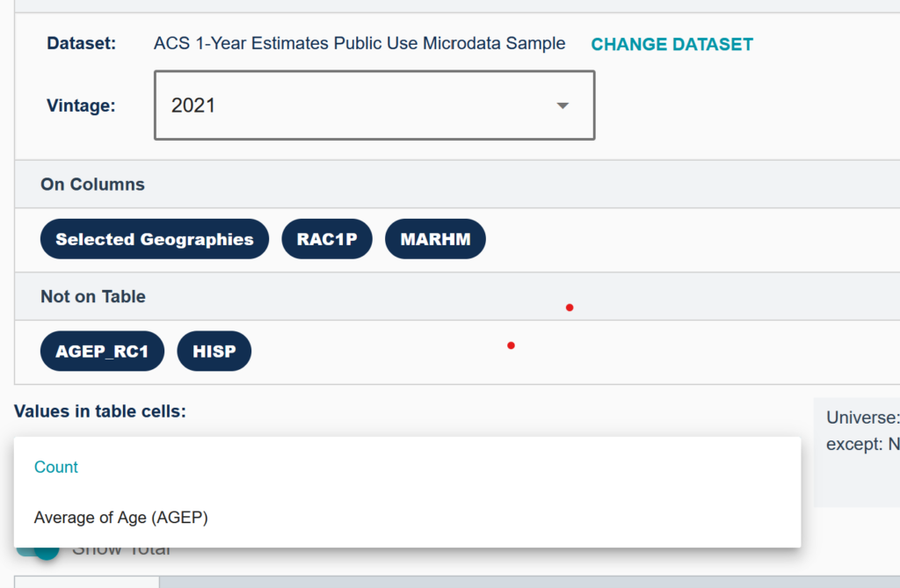Click the Not on Table section header
900x588 pixels.
[92, 296]
